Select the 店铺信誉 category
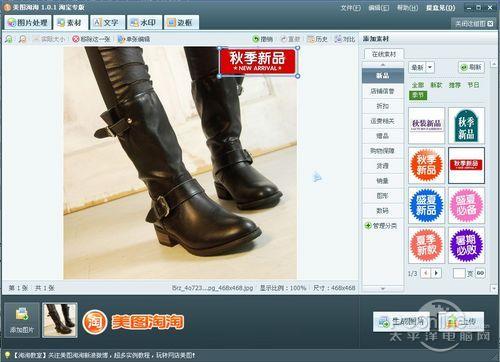This screenshot has height=362, width=500. (x=383, y=91)
